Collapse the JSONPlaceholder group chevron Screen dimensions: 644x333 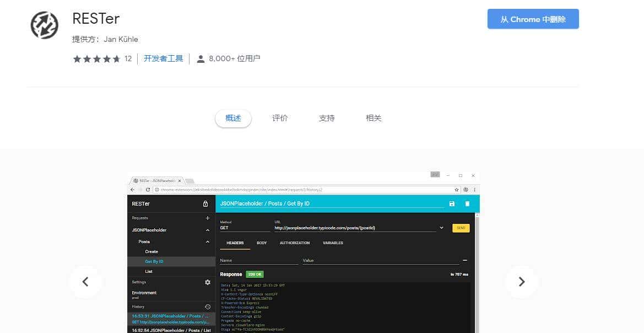pos(208,230)
